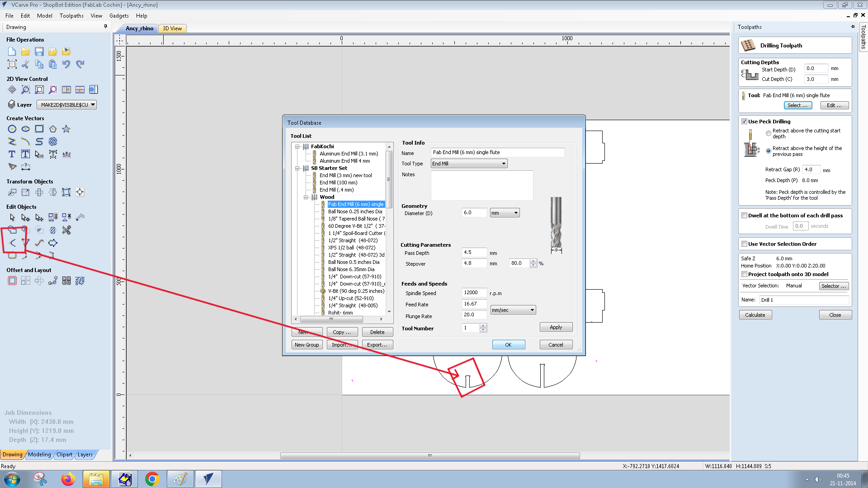The image size is (868, 488).
Task: Open the Tool Type dropdown
Action: tap(469, 164)
